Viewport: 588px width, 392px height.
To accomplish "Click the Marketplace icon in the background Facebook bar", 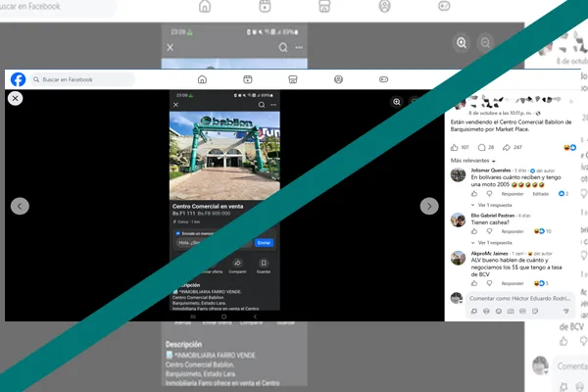I will click(x=324, y=6).
